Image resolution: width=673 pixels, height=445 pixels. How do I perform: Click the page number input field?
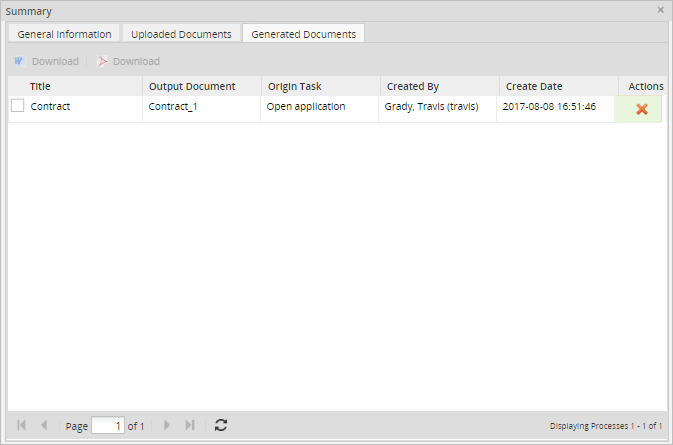tap(107, 425)
